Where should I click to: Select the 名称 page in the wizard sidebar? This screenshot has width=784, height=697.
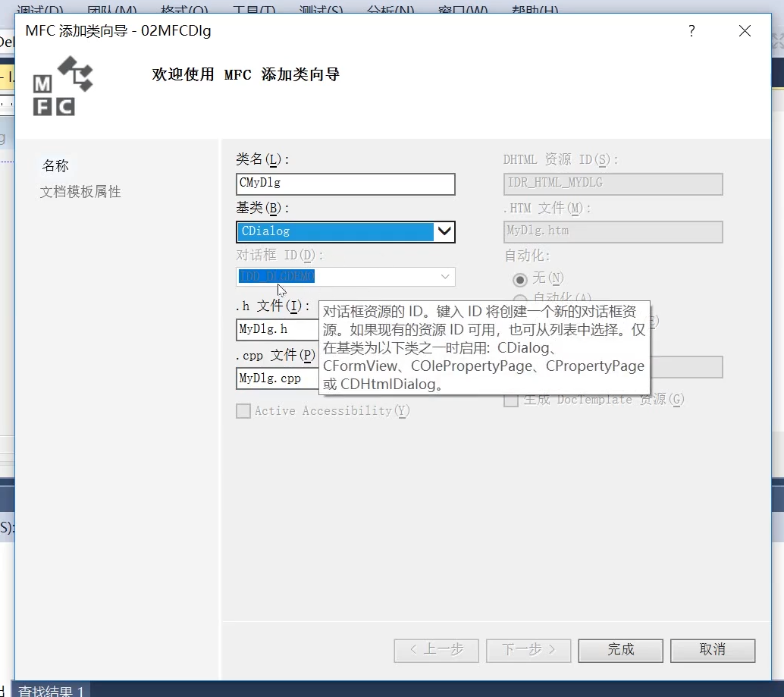(x=55, y=165)
